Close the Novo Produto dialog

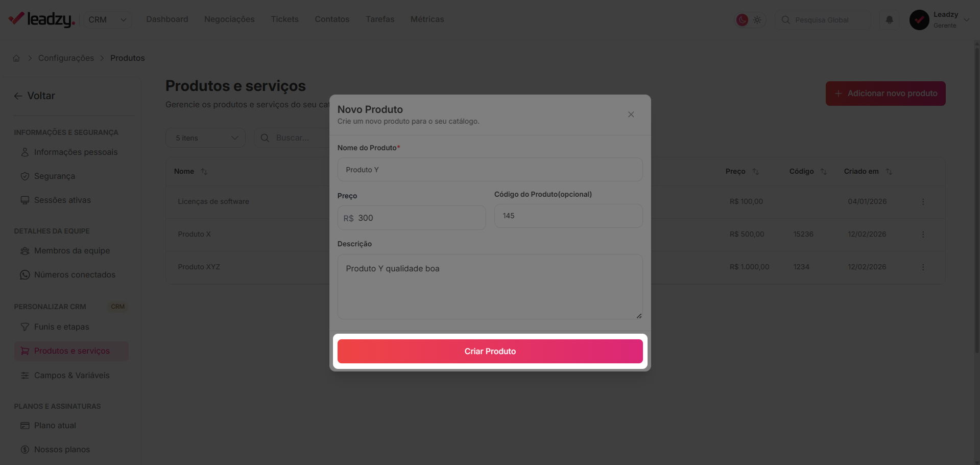tap(631, 114)
